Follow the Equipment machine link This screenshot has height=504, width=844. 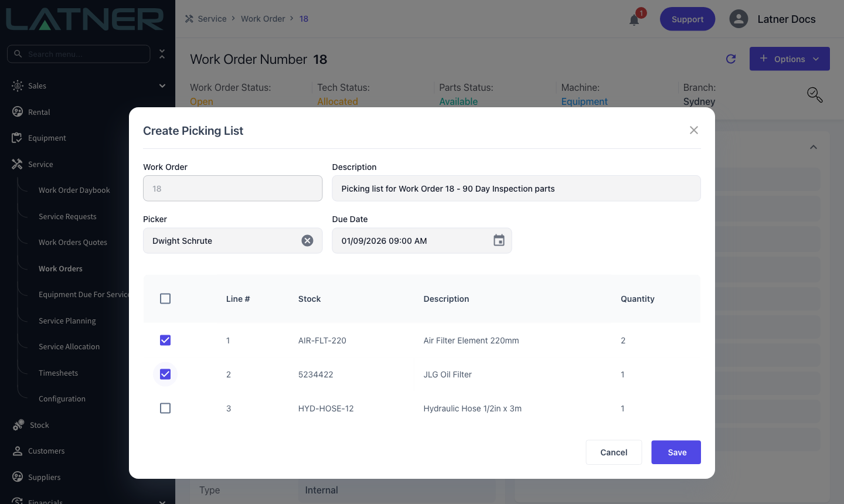584,101
